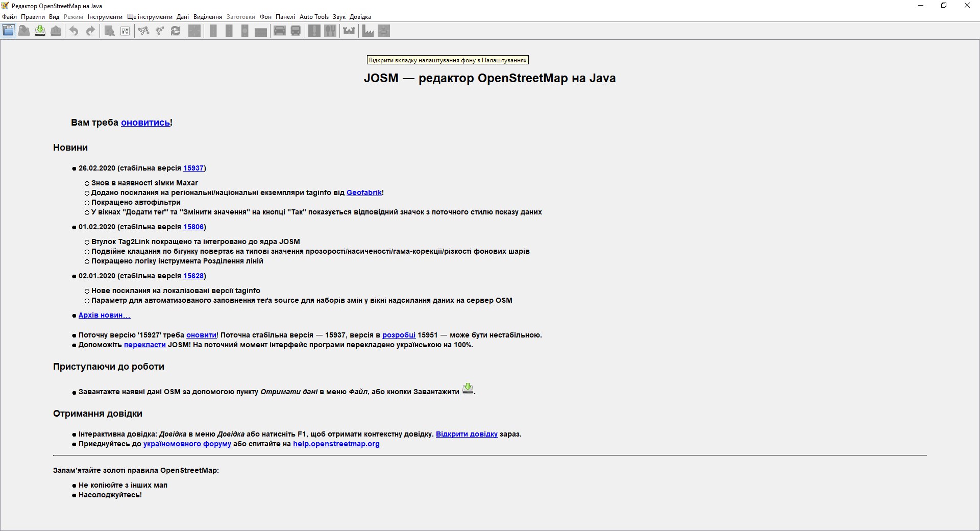Click inline green download icon after Завантажити
This screenshot has width=980, height=531.
click(x=468, y=389)
